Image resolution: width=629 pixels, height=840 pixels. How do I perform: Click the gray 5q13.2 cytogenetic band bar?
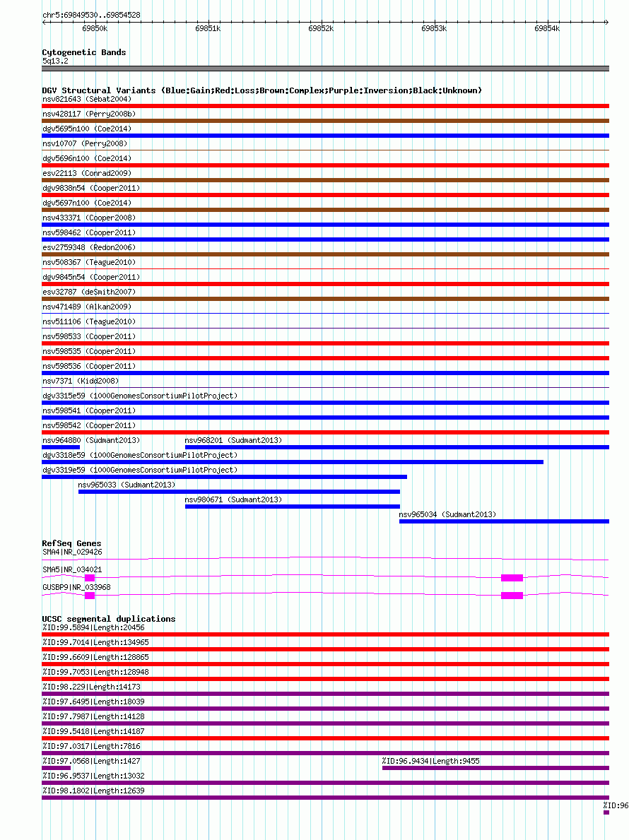(x=325, y=69)
